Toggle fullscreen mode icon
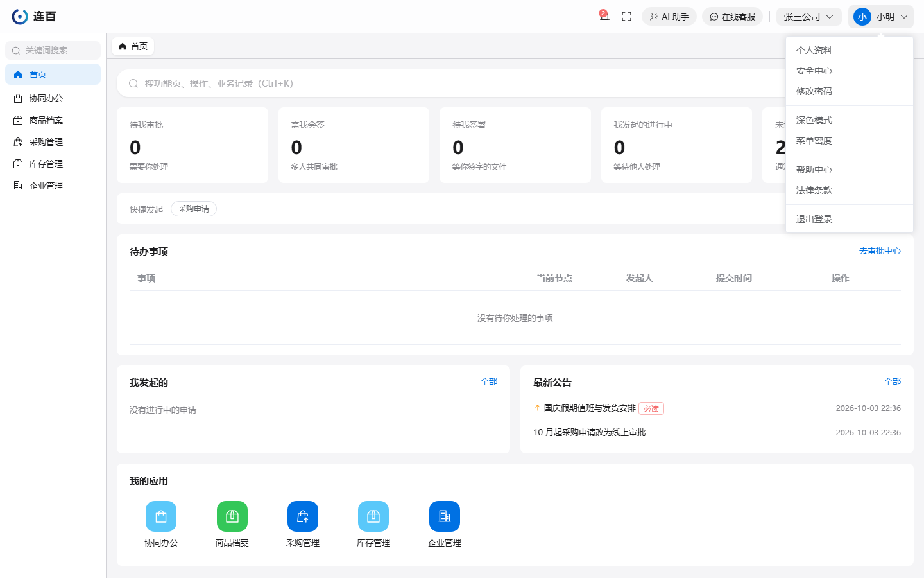Viewport: 924px width, 578px height. pyautogui.click(x=627, y=17)
